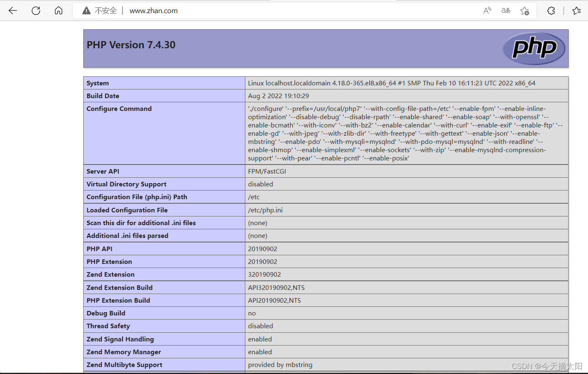Select the Debug Build value no
This screenshot has height=374, width=588.
[252, 313]
